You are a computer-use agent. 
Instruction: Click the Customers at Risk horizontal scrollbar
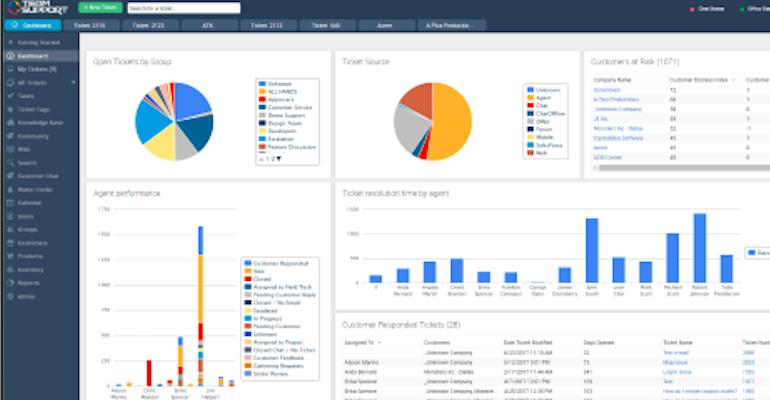point(684,168)
